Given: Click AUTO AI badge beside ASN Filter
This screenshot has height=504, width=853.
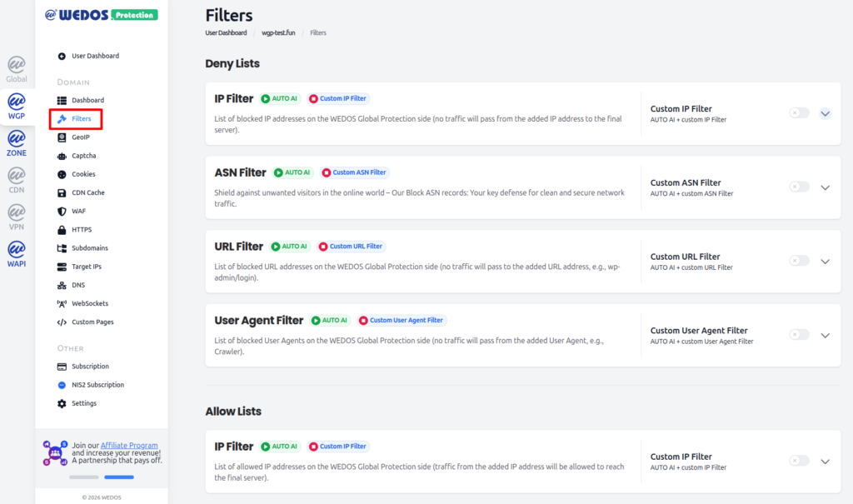Looking at the screenshot, I should (x=292, y=172).
